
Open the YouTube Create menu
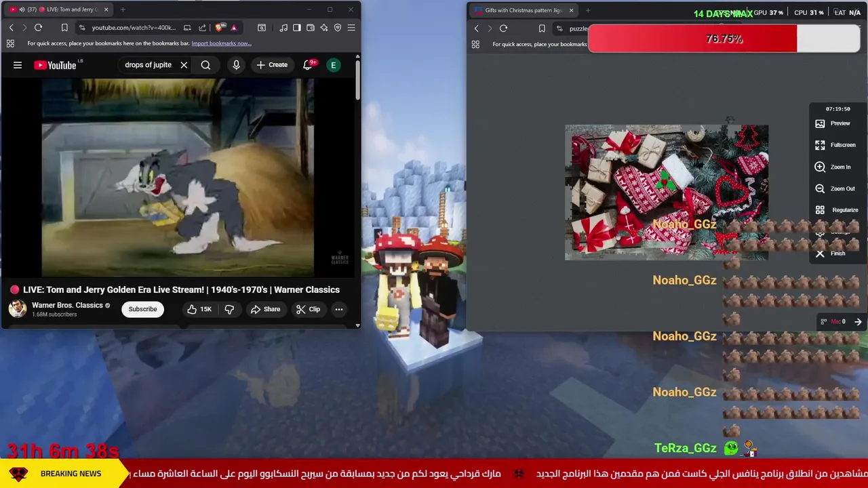click(272, 65)
